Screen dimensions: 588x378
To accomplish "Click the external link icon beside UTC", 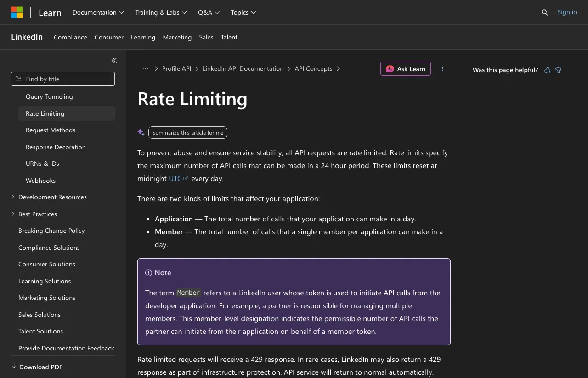I will [186, 178].
